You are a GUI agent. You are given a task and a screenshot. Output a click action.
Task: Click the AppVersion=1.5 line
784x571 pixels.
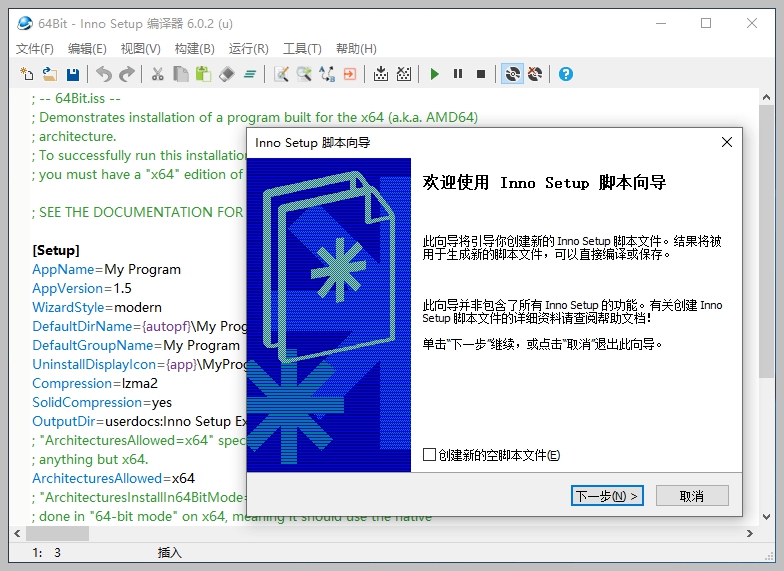(82, 288)
